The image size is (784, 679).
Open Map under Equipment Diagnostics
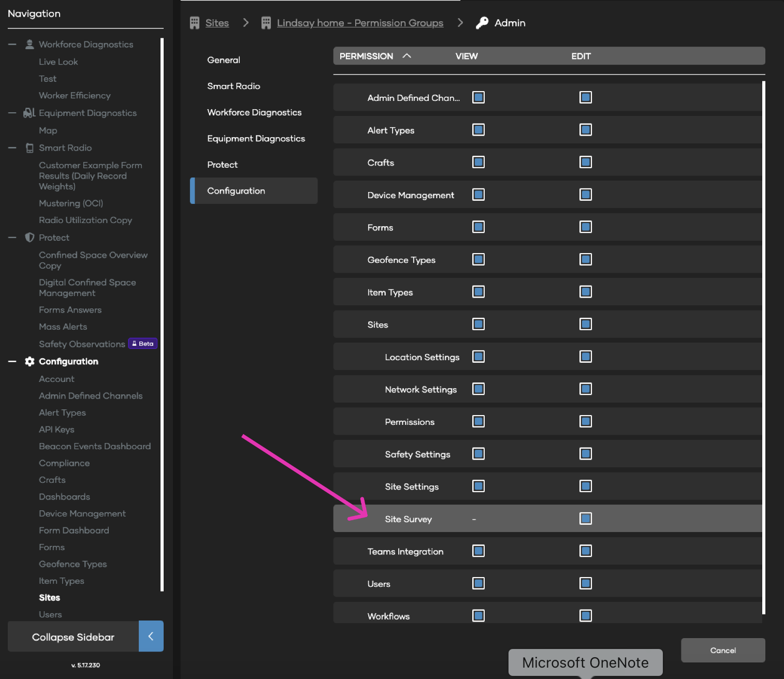48,130
